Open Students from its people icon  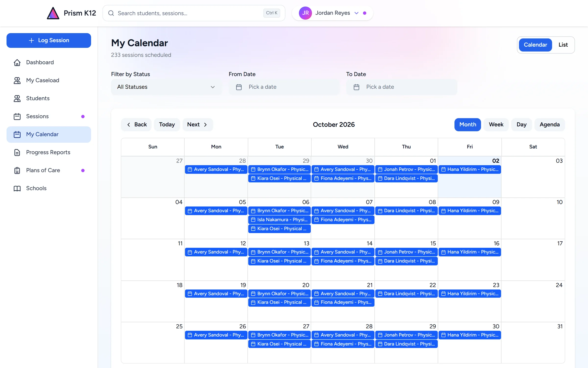(x=17, y=98)
